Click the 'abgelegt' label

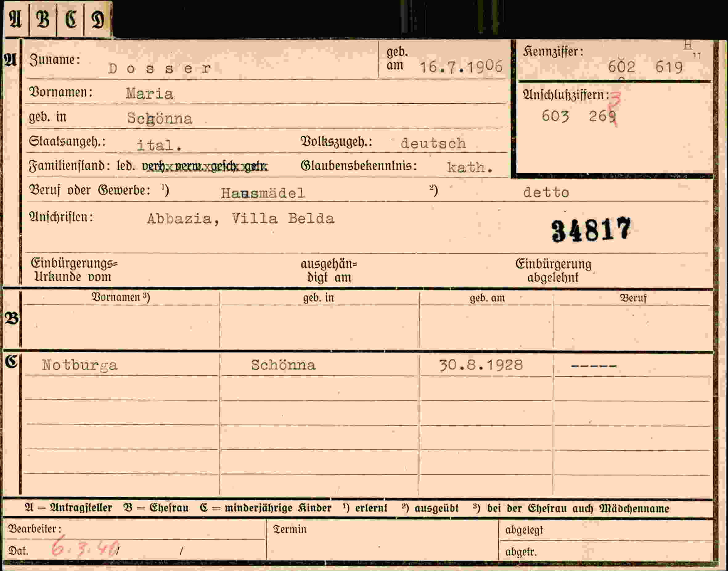(524, 530)
